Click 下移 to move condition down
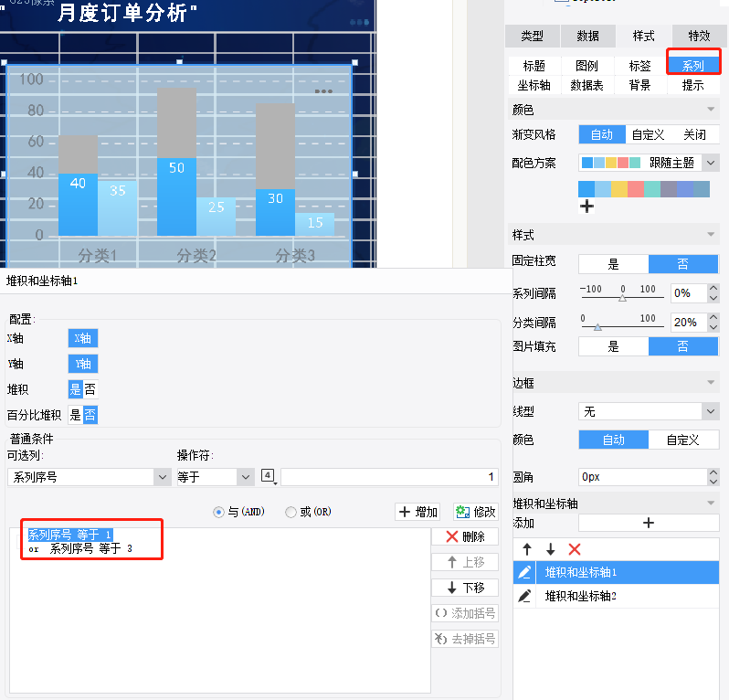The image size is (729, 700). tap(465, 588)
